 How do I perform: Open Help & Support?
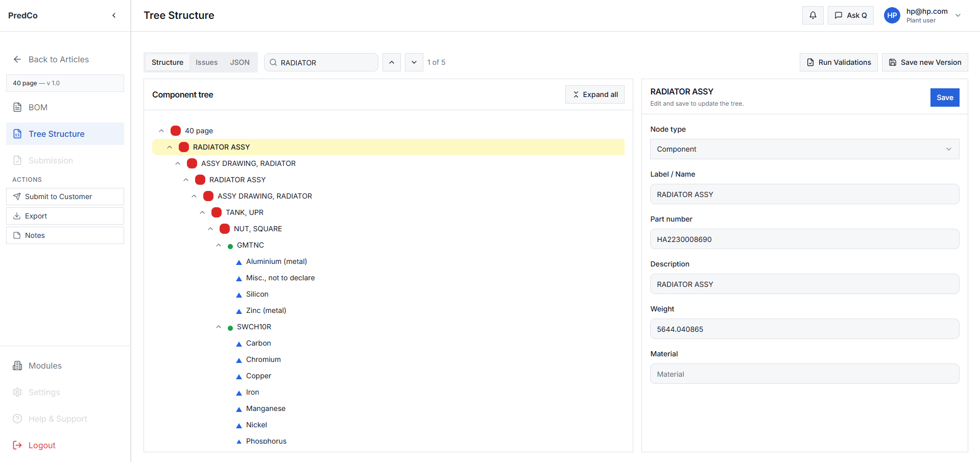pyautogui.click(x=65, y=419)
